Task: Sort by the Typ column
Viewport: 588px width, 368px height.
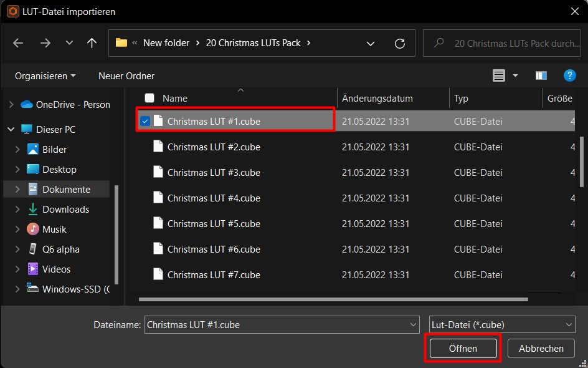Action: [x=461, y=99]
